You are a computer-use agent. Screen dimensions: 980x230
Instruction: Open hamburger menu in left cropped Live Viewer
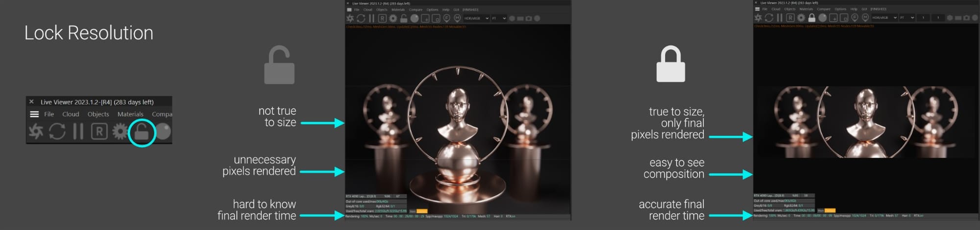pyautogui.click(x=34, y=114)
